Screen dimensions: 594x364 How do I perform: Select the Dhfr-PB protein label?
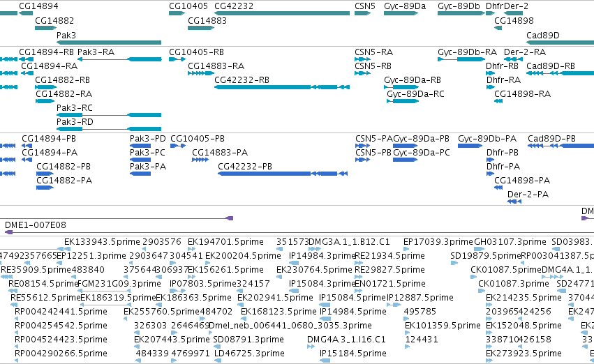(503, 153)
